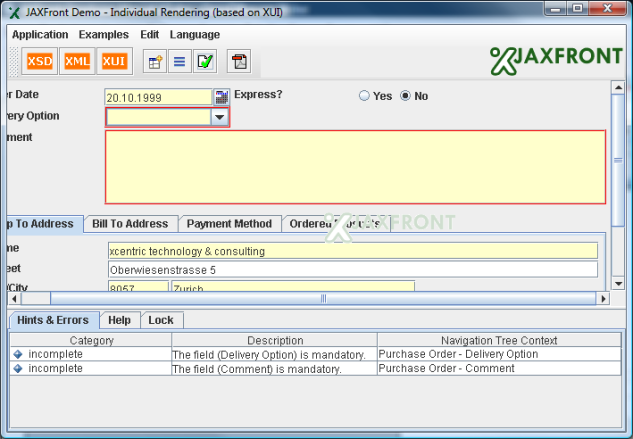Viewport: 633px width, 439px height.
Task: Open the Lock tab
Action: click(160, 320)
